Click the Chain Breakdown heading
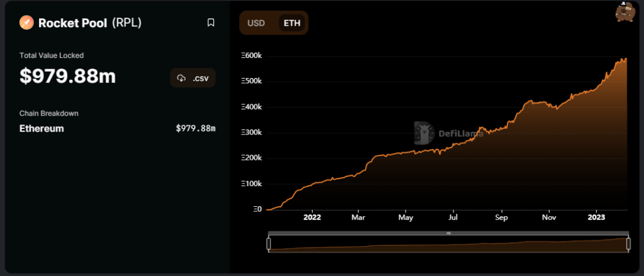 (49, 113)
